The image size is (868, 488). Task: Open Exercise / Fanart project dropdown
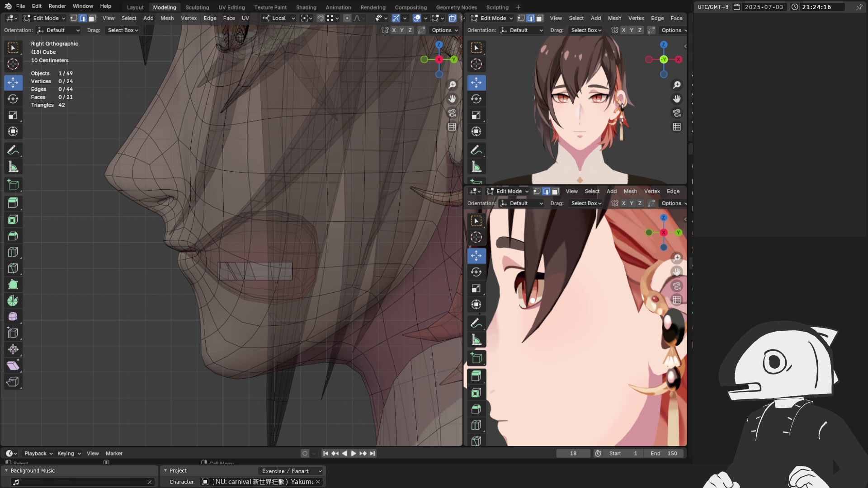click(x=292, y=471)
